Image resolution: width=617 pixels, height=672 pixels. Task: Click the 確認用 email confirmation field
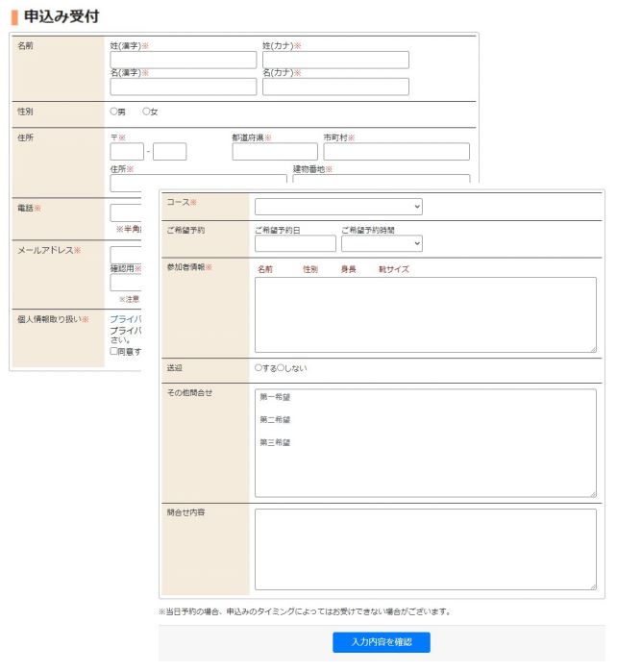[126, 283]
